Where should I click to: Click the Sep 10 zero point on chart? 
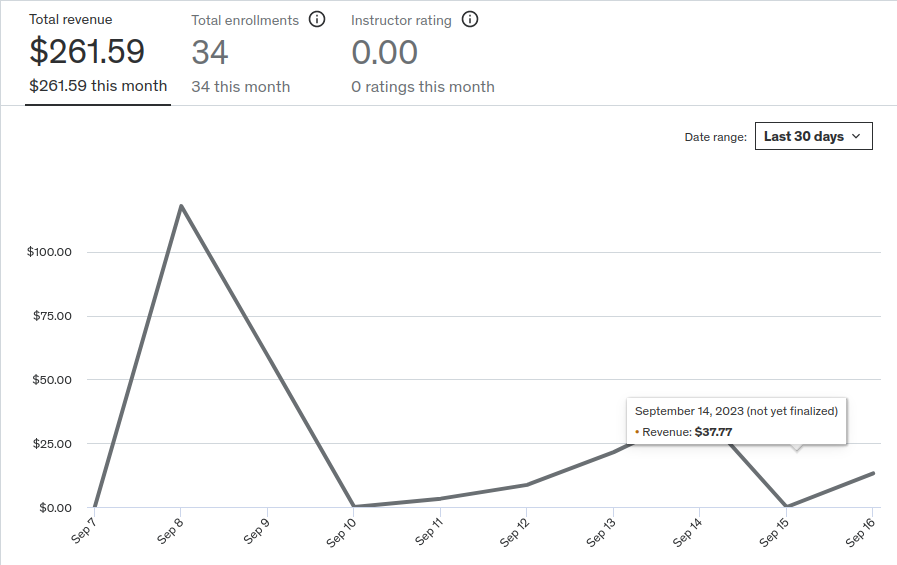[353, 506]
